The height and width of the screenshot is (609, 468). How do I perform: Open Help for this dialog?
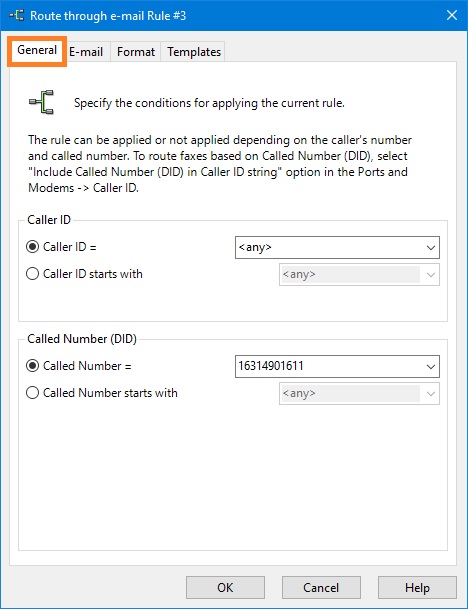point(417,588)
